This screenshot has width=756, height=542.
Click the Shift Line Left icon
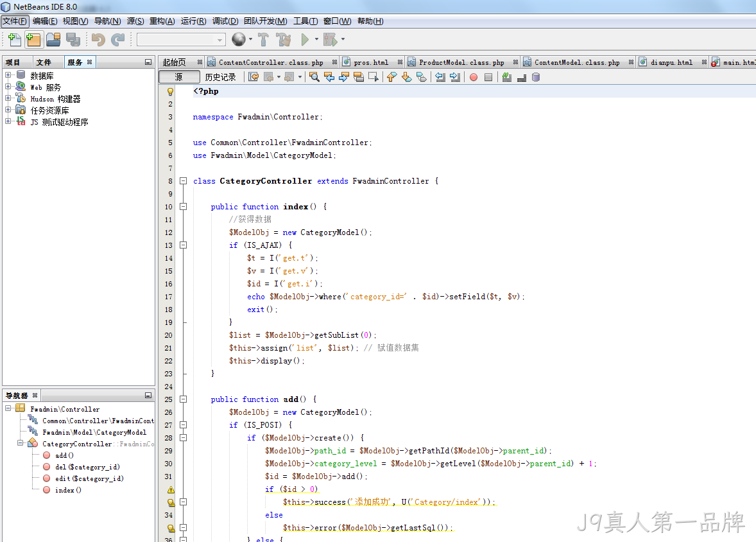click(440, 76)
